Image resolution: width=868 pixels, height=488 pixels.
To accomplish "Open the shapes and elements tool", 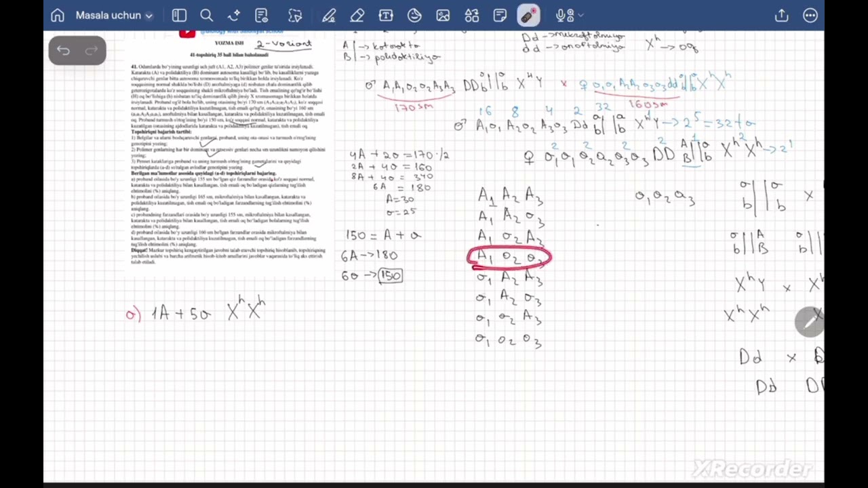I will coord(471,15).
